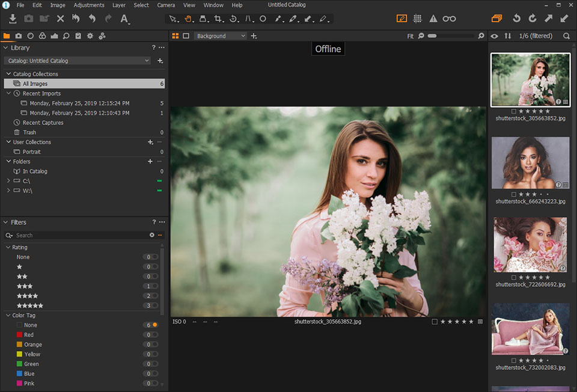Select the Pan cursor tool
The height and width of the screenshot is (392, 577).
[x=188, y=19]
